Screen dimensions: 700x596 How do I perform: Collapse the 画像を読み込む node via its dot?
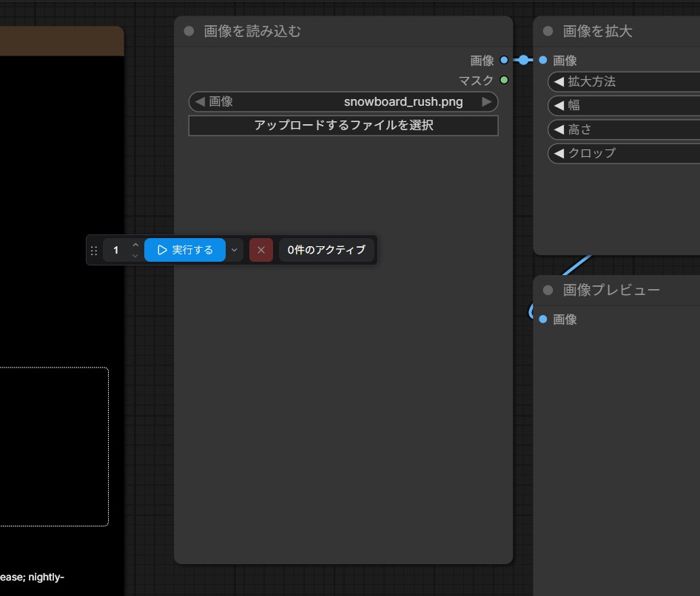coord(189,31)
